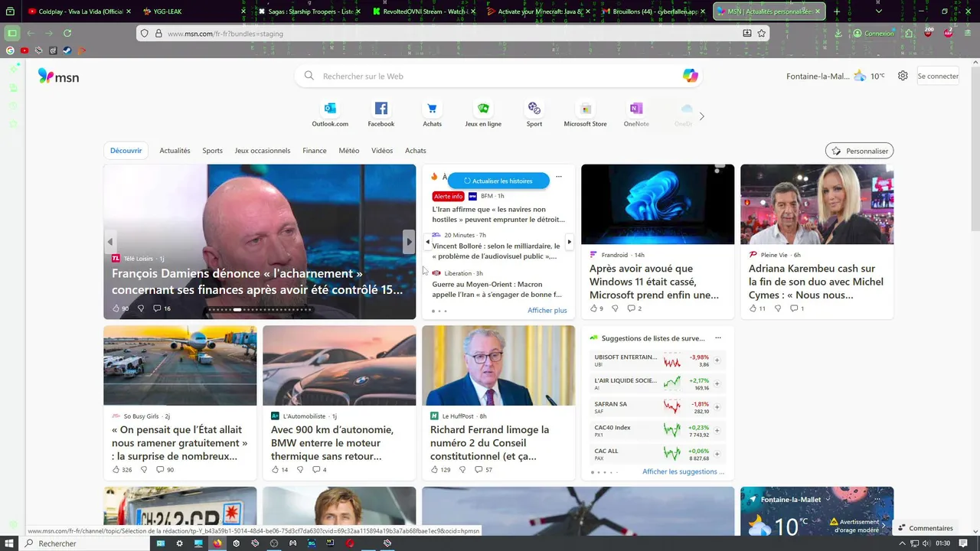Viewport: 980px width, 551px height.
Task: Click the weather icon beside Fontaine-la-Mal...
Action: (x=860, y=76)
